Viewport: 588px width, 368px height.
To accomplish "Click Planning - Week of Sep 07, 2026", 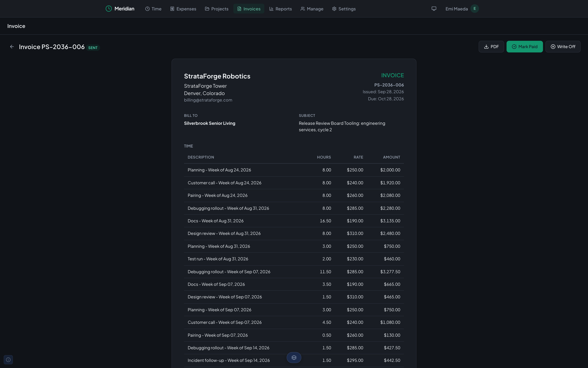I will 294,310.
